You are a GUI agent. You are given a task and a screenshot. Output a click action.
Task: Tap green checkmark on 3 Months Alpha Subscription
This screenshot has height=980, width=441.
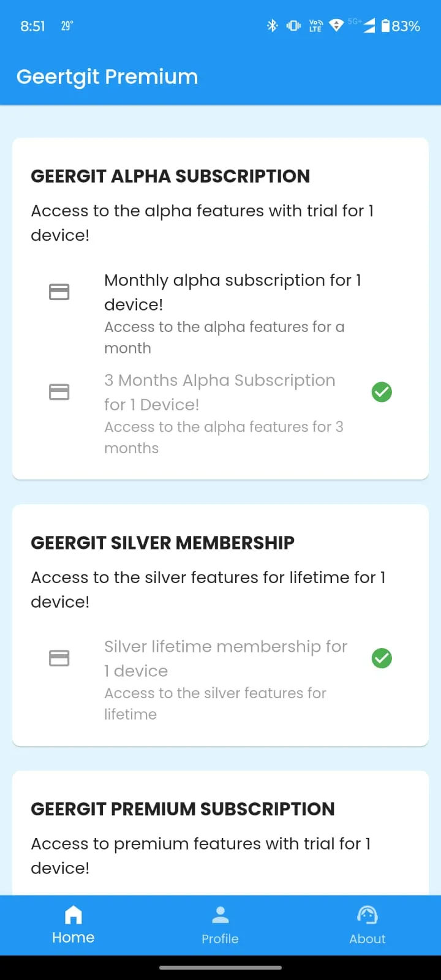coord(382,392)
